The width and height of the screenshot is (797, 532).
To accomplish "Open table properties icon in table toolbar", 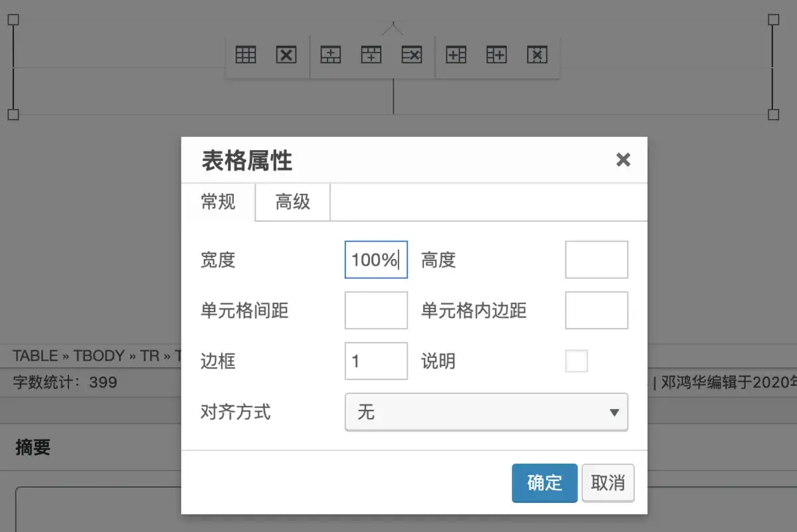I will (246, 55).
